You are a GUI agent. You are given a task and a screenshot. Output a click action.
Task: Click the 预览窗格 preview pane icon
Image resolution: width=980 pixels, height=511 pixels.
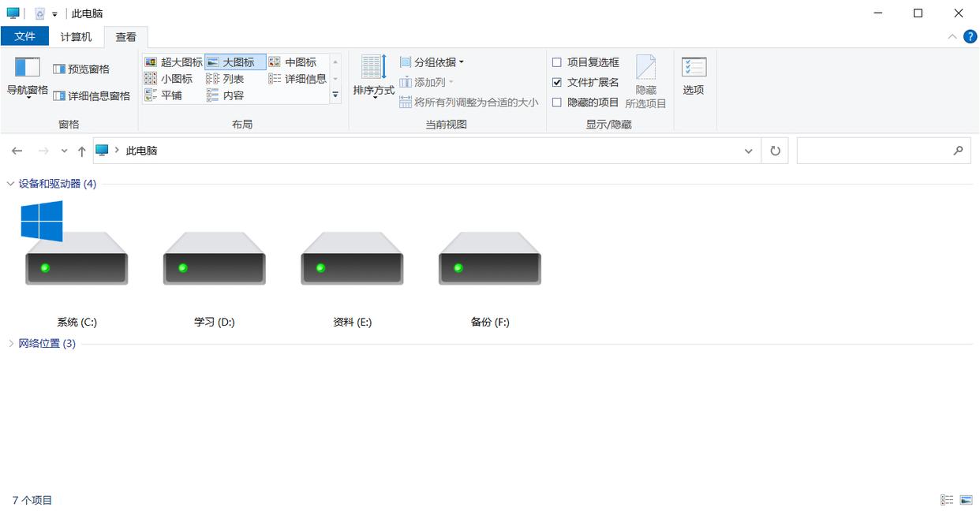(x=59, y=69)
